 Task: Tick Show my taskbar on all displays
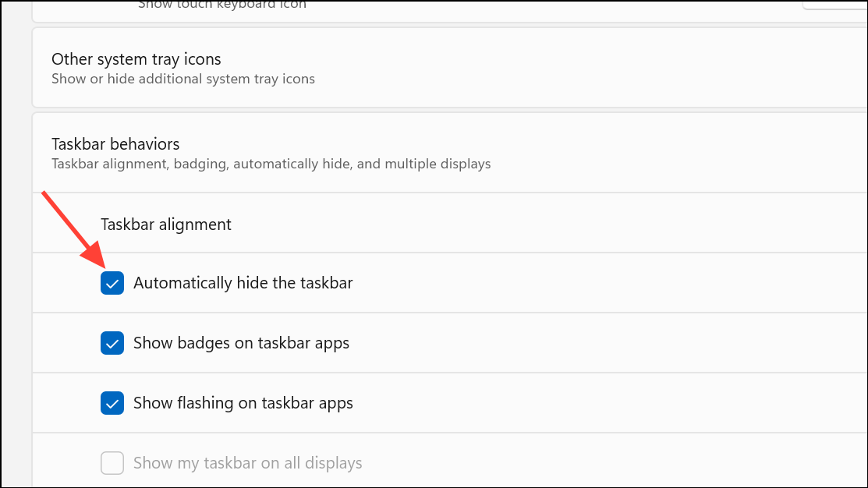pyautogui.click(x=112, y=463)
